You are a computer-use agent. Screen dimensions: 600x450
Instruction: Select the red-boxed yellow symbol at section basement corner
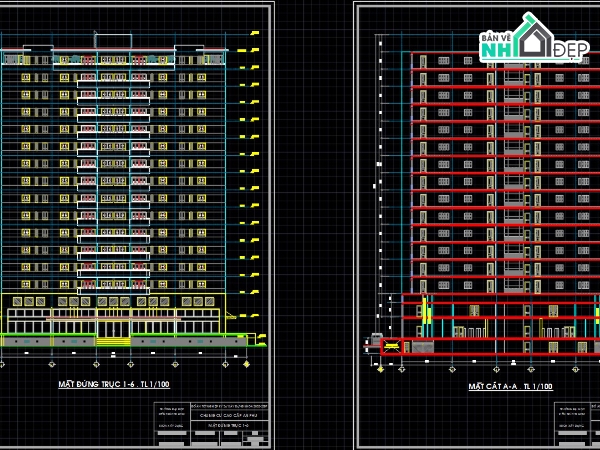click(x=391, y=346)
